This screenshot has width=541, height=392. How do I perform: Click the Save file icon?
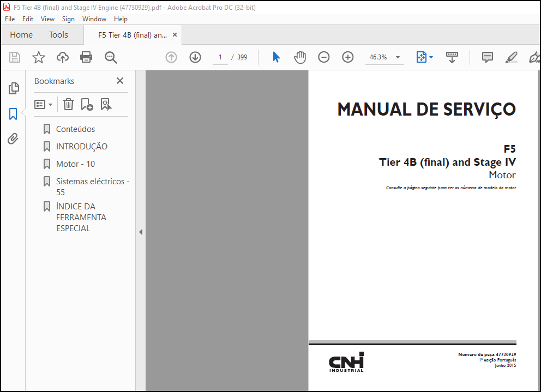coord(15,57)
